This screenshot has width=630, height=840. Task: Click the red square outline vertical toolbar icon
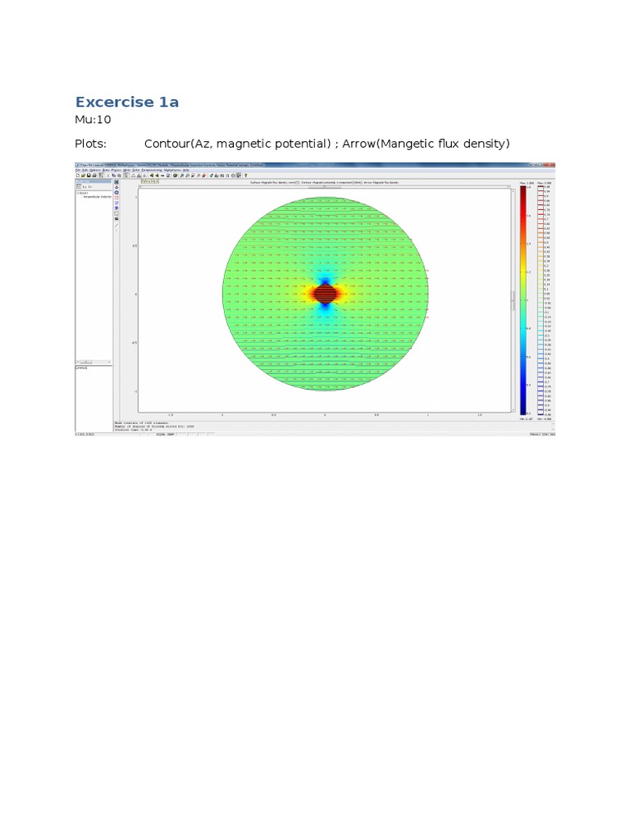[116, 198]
